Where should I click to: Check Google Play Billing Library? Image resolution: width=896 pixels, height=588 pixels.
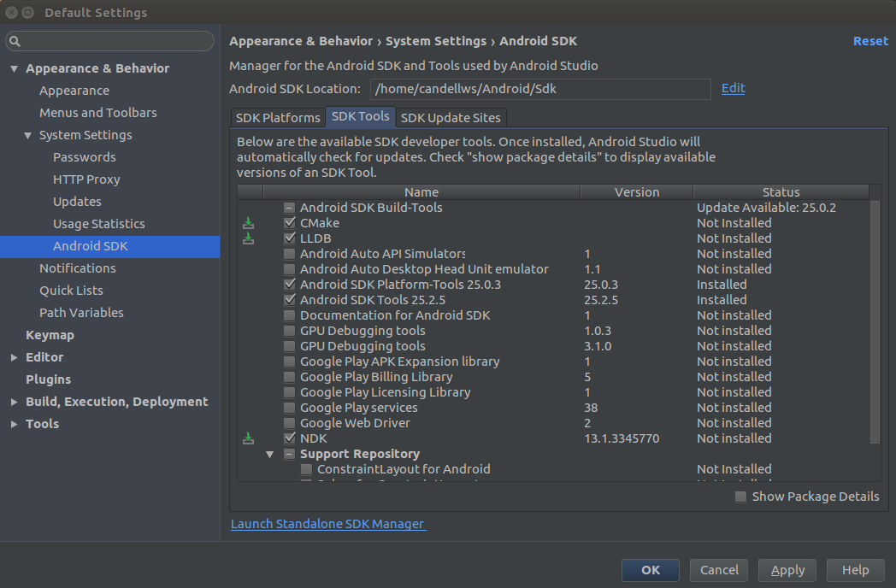point(290,377)
